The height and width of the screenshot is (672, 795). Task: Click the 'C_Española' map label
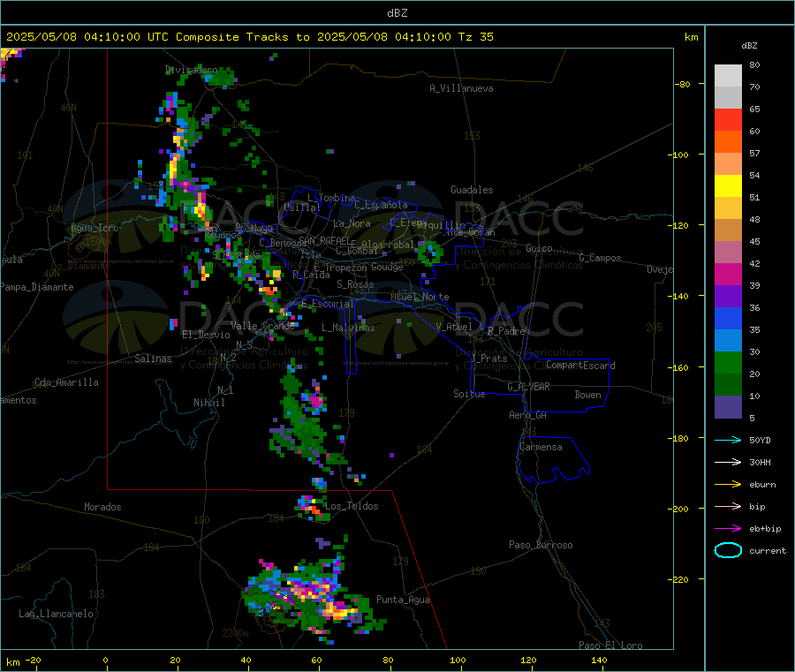382,205
